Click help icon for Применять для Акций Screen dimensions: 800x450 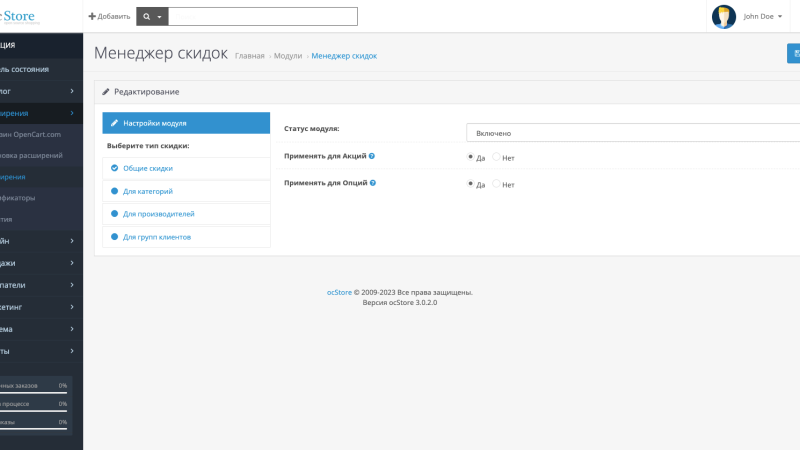tap(371, 156)
